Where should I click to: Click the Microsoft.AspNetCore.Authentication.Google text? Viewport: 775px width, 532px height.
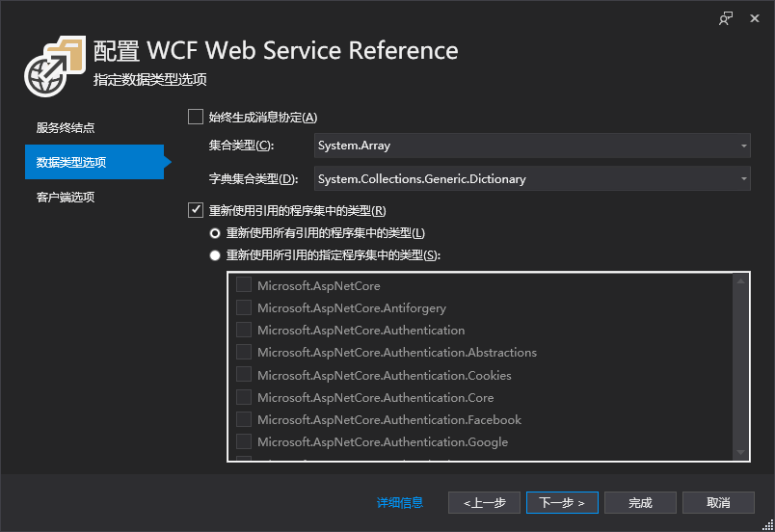point(383,442)
